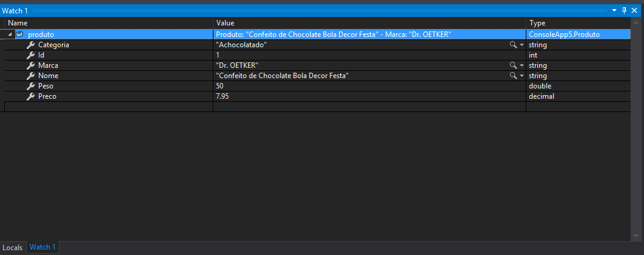The width and height of the screenshot is (644, 255).
Task: Open visualizer dropdown arrow on Nome row
Action: point(522,76)
